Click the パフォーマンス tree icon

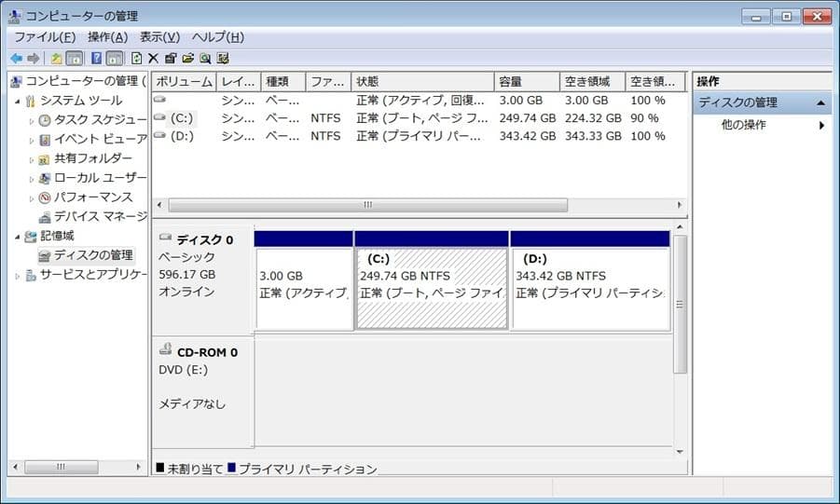(x=45, y=198)
